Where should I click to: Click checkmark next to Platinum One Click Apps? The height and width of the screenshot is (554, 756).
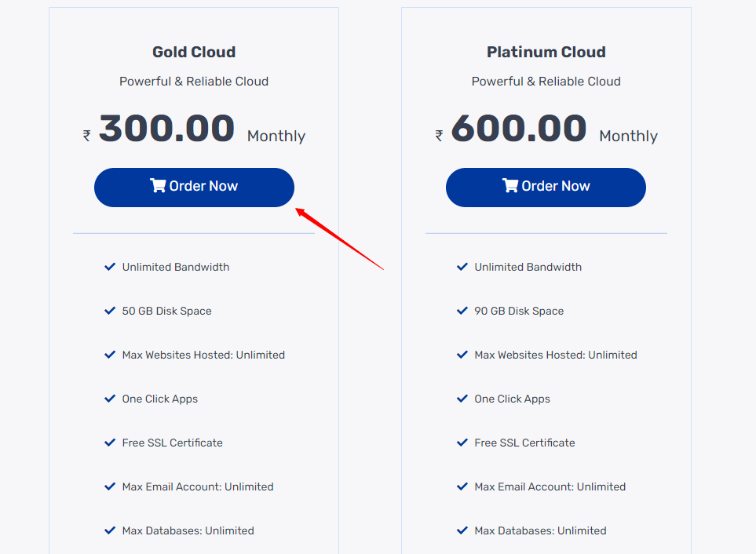click(462, 399)
